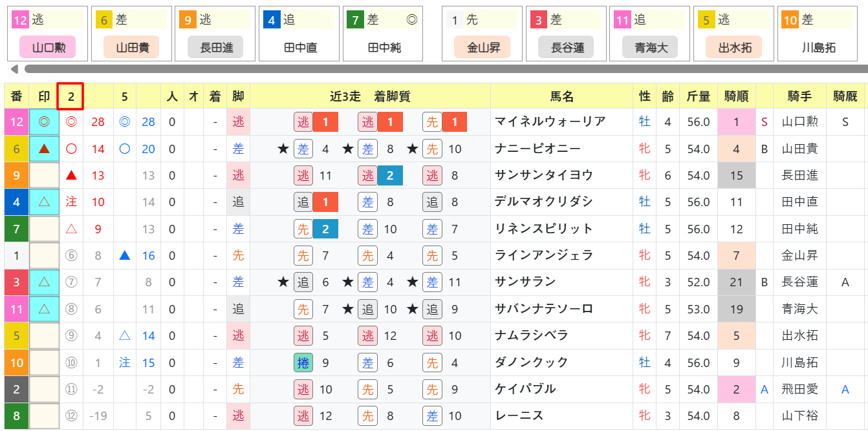Click the red 1 result badge for デルマオクリダシ
Viewport: 868px width, 431px height.
[x=326, y=202]
